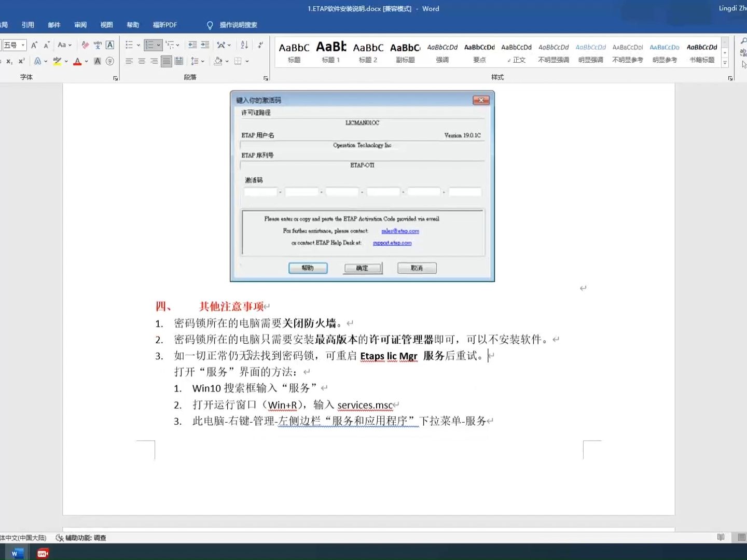Screen dimensions: 747x560
Task: Apply distributed alignment
Action: [x=178, y=61]
